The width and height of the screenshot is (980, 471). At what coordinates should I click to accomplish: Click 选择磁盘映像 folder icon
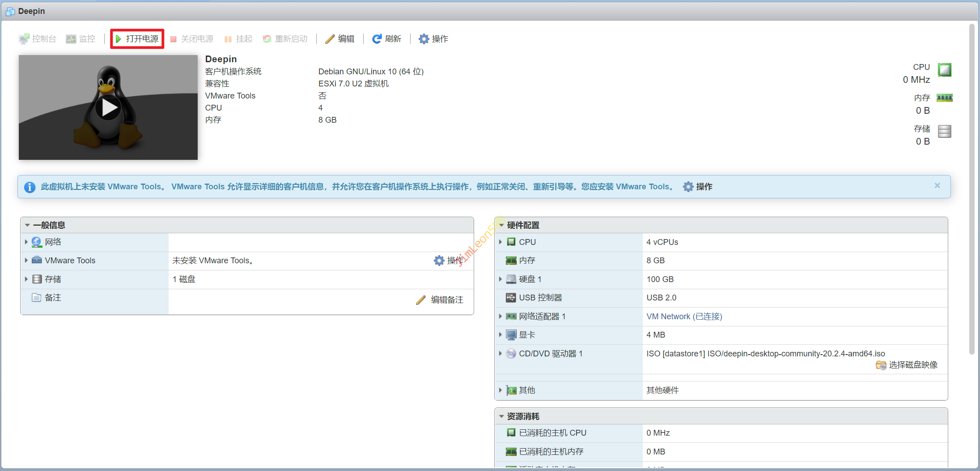click(x=881, y=365)
